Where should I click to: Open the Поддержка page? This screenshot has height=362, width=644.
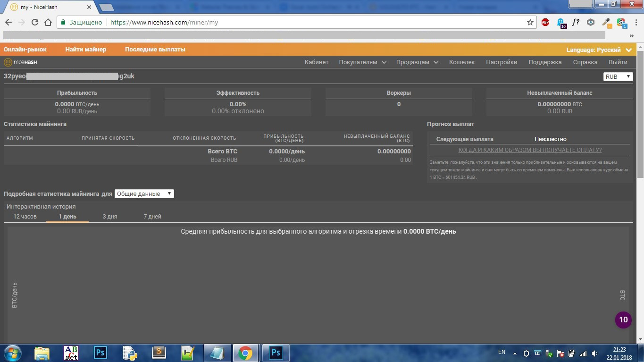(x=545, y=62)
